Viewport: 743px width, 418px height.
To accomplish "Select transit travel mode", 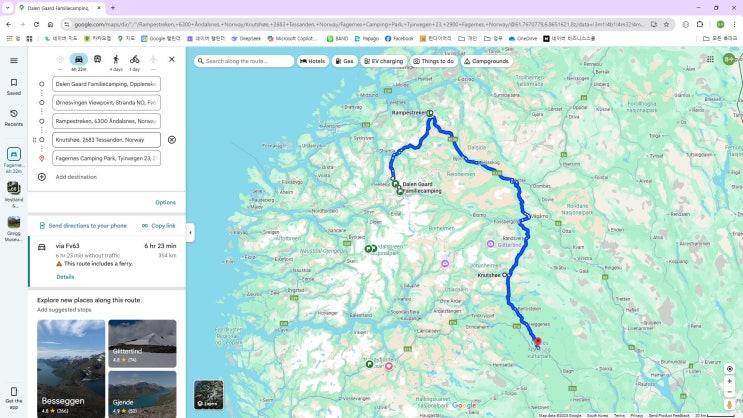I will click(x=97, y=59).
